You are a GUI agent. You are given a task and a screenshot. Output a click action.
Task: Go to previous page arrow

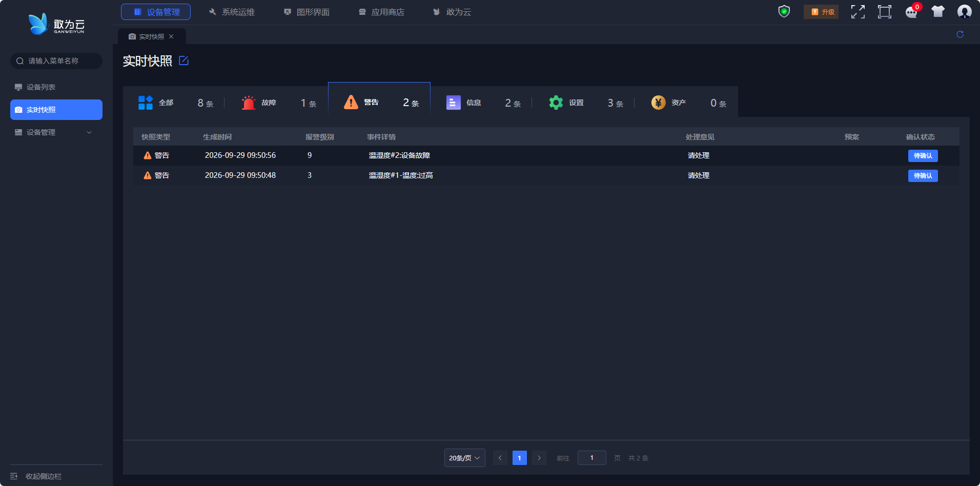pyautogui.click(x=500, y=458)
